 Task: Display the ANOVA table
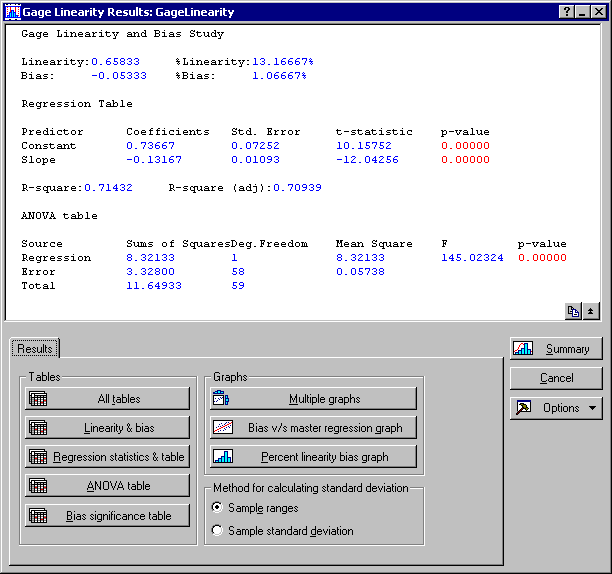click(x=108, y=486)
